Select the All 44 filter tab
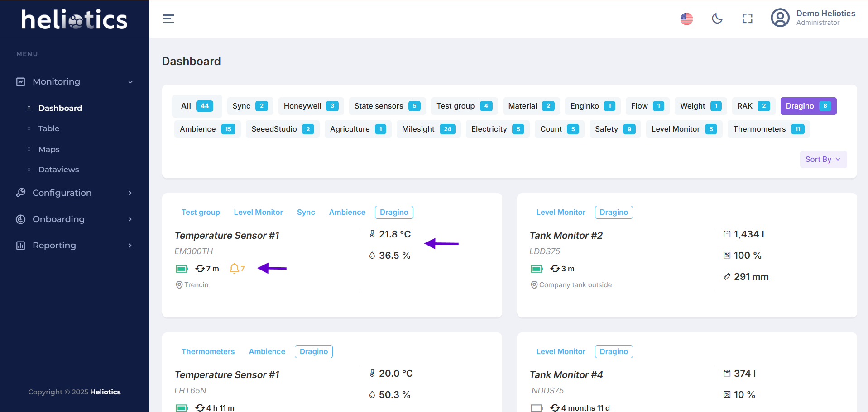 197,106
